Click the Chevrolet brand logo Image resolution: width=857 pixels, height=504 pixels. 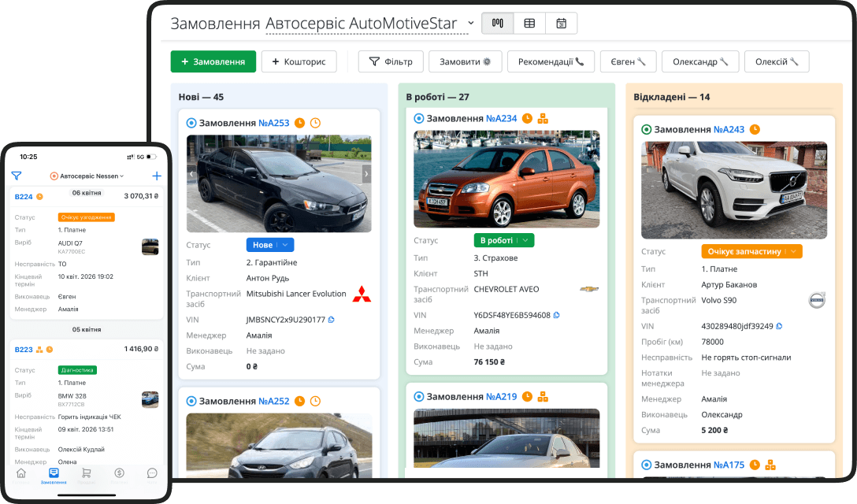click(589, 289)
